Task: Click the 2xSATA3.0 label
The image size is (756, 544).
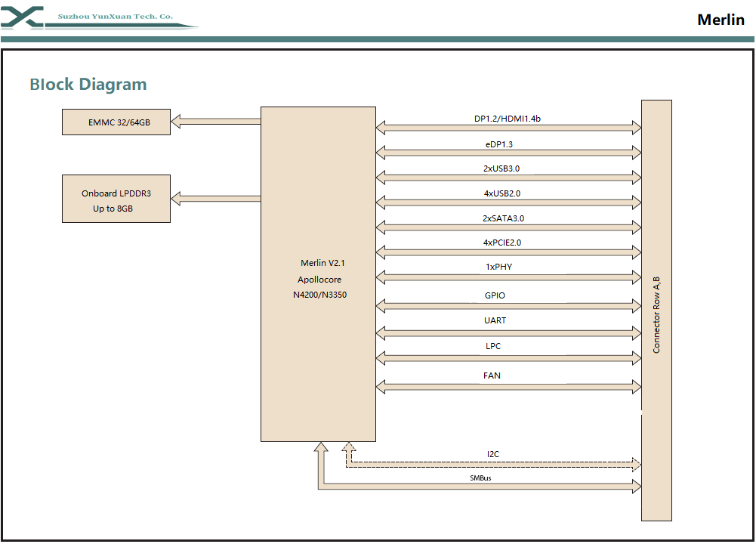Action: (x=503, y=218)
